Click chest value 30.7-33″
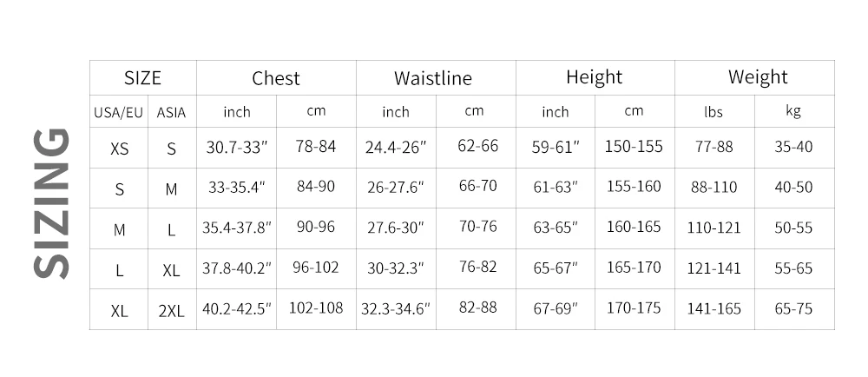 [x=236, y=148]
